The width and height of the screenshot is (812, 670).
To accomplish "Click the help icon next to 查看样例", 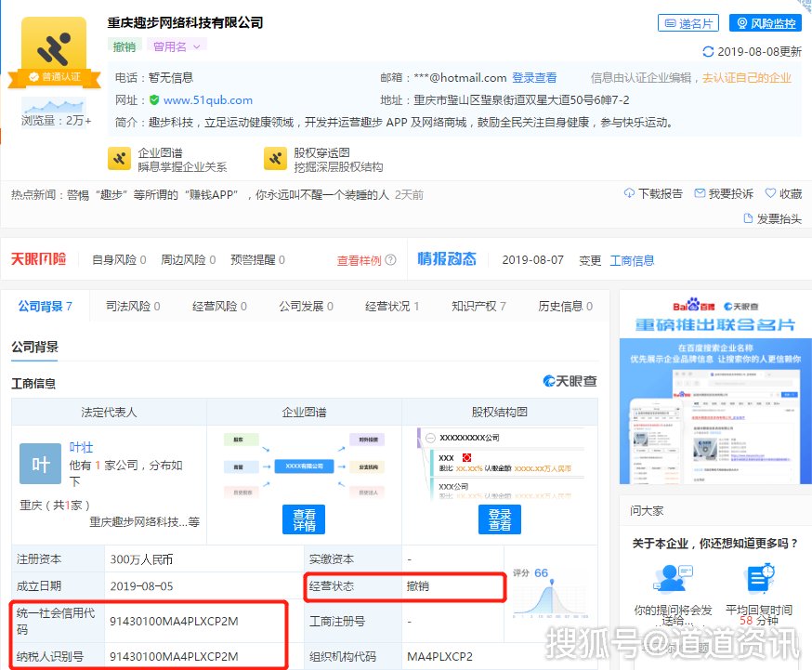I will point(390,260).
